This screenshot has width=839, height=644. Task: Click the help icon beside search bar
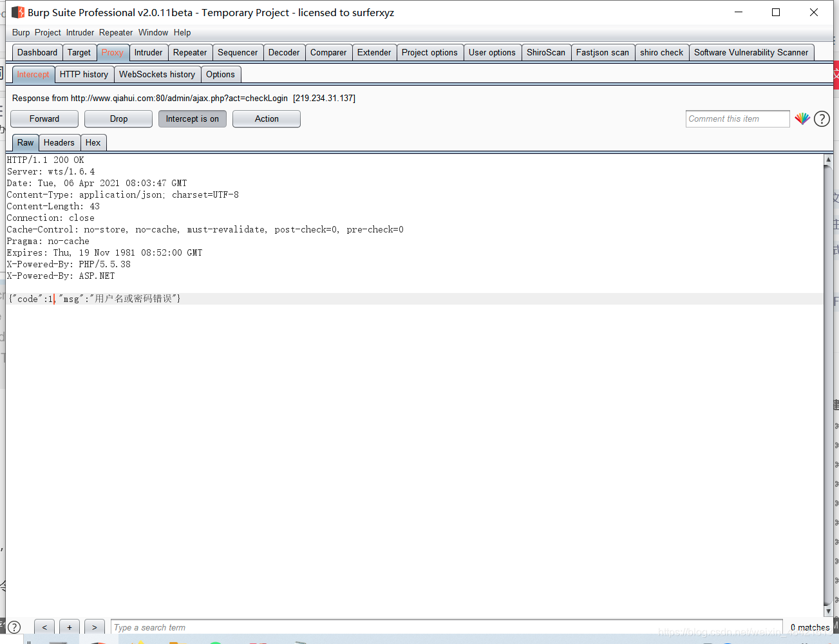pyautogui.click(x=14, y=627)
